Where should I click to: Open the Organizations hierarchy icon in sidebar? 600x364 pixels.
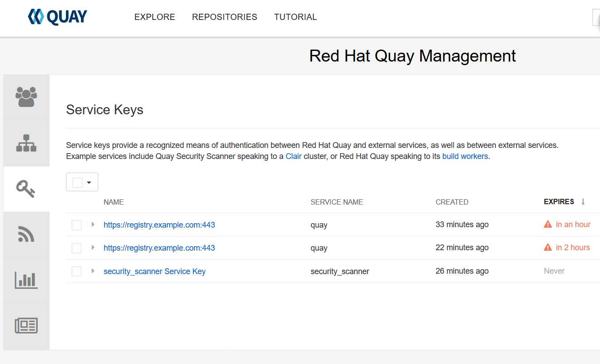pos(26,143)
